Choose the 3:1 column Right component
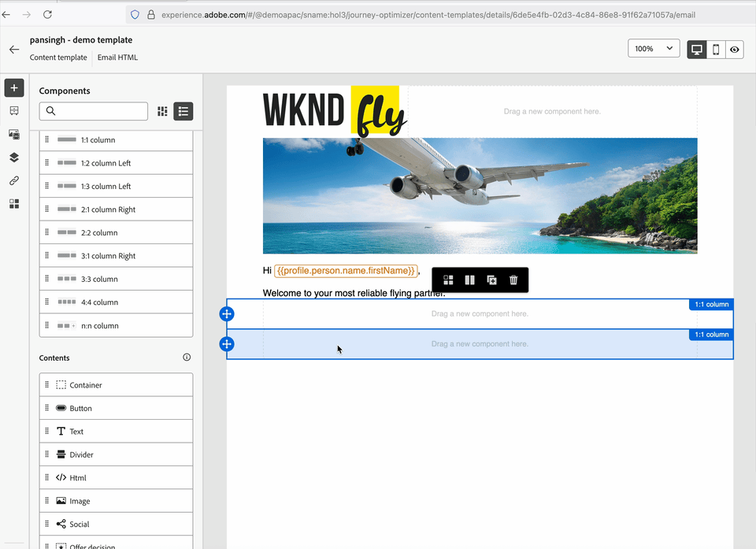The width and height of the screenshot is (756, 549). coord(117,256)
